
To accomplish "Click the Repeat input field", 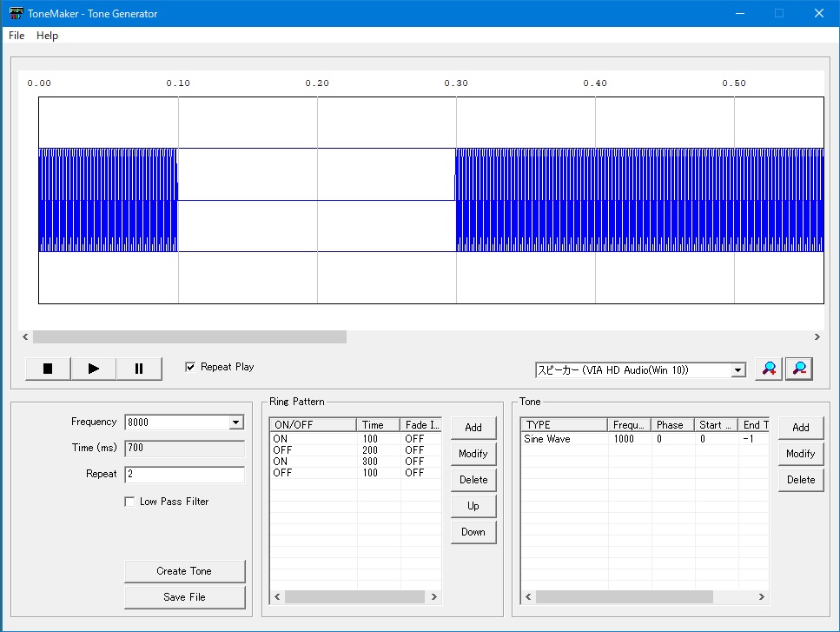I will point(184,474).
